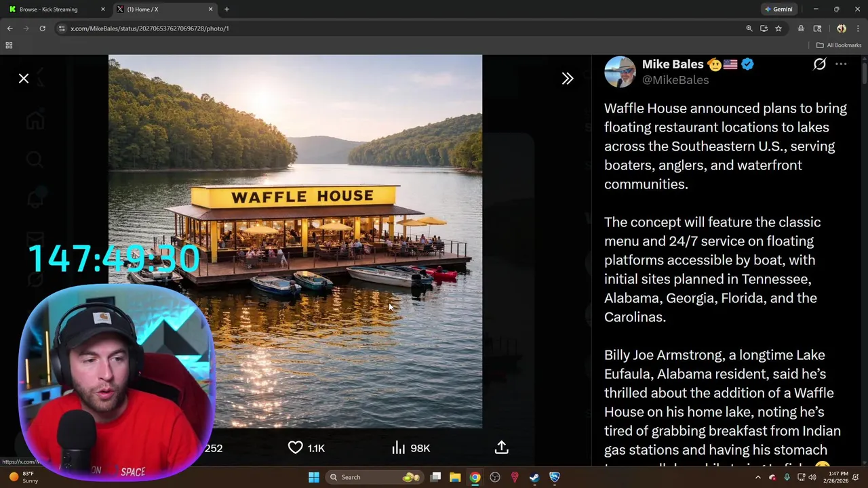Viewport: 868px width, 488px height.
Task: Open Steam from the taskbar
Action: [534, 477]
